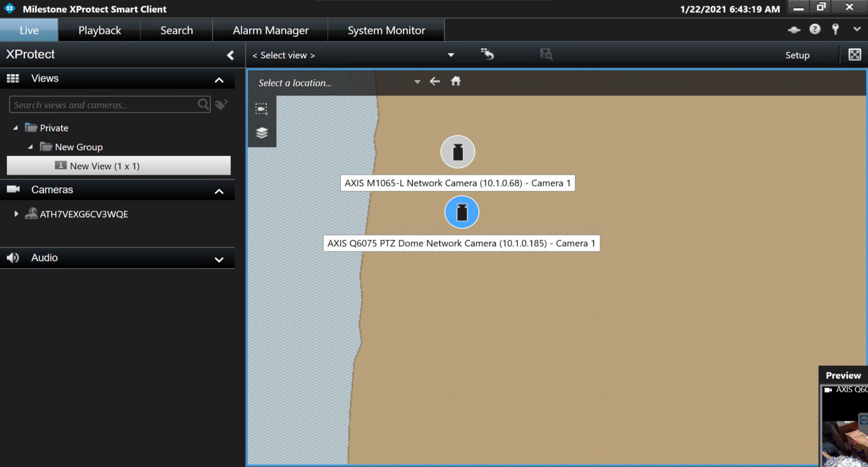Collapse the Views section
868x467 pixels.
(x=219, y=80)
